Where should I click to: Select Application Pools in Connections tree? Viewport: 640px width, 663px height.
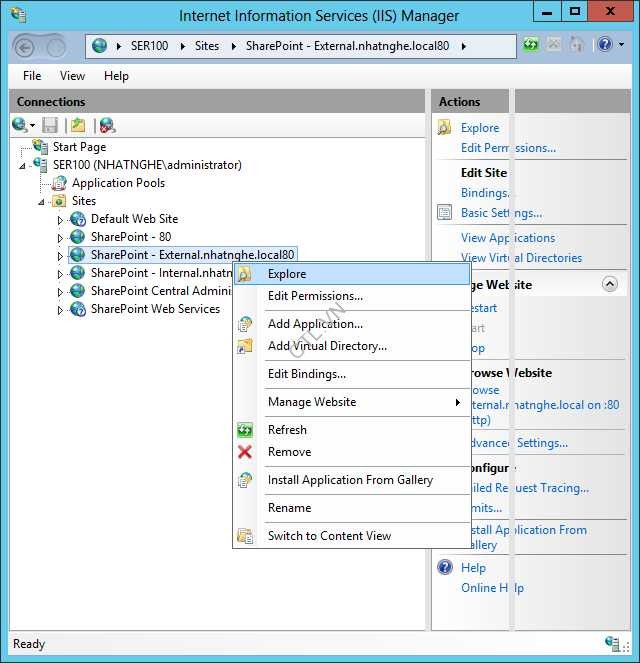pyautogui.click(x=118, y=183)
